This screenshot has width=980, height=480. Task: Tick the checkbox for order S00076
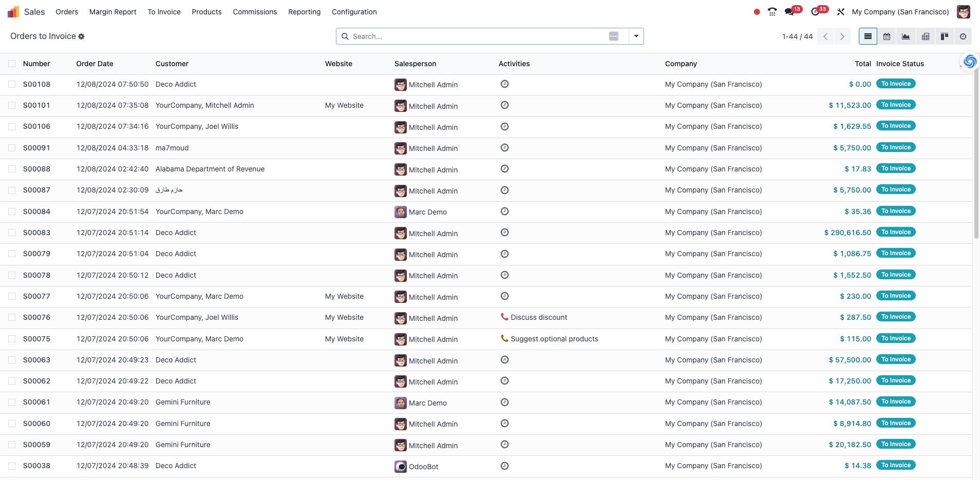[x=12, y=317]
